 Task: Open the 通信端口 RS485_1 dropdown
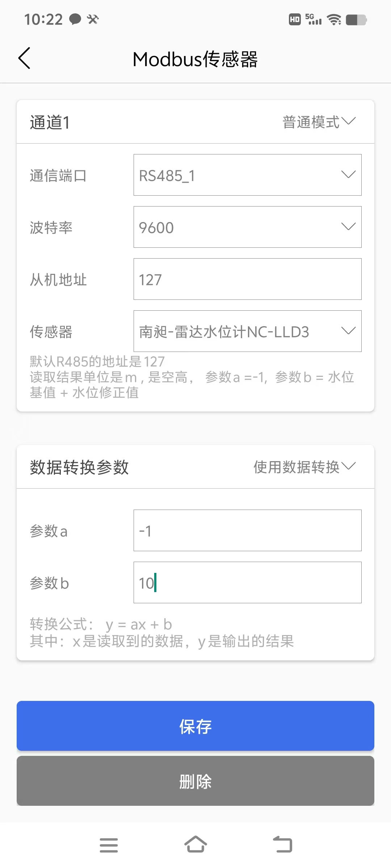pos(248,175)
